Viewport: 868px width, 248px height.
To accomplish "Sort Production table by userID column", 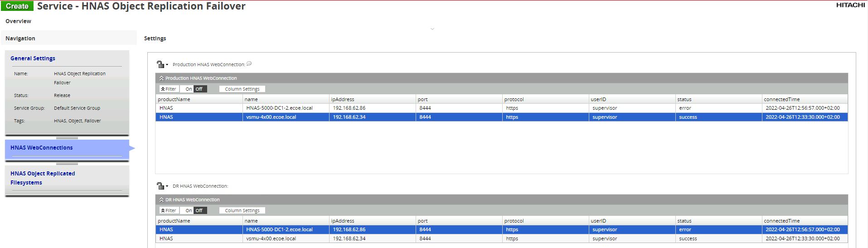I will [x=632, y=99].
